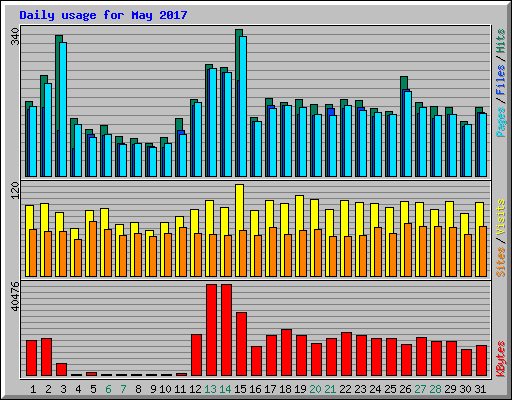The width and height of the screenshot is (512, 400).
Task: Click green day 28 label
Action: [x=435, y=389]
